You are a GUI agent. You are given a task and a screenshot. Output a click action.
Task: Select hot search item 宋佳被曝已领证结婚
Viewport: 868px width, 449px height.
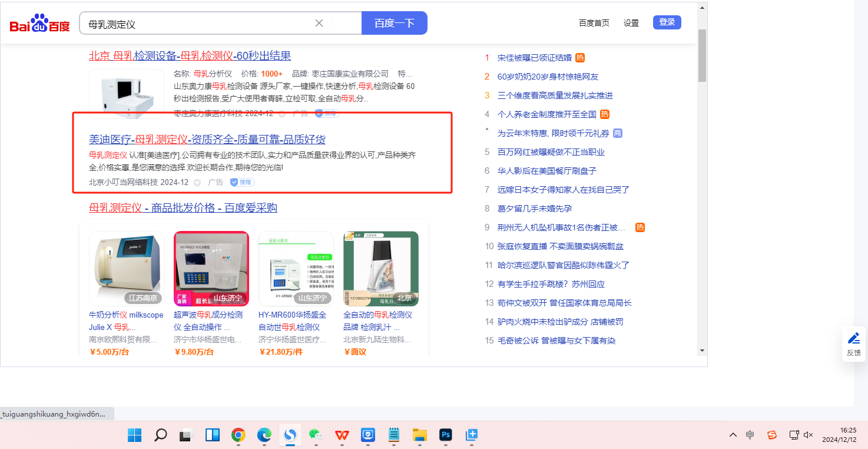click(x=534, y=58)
